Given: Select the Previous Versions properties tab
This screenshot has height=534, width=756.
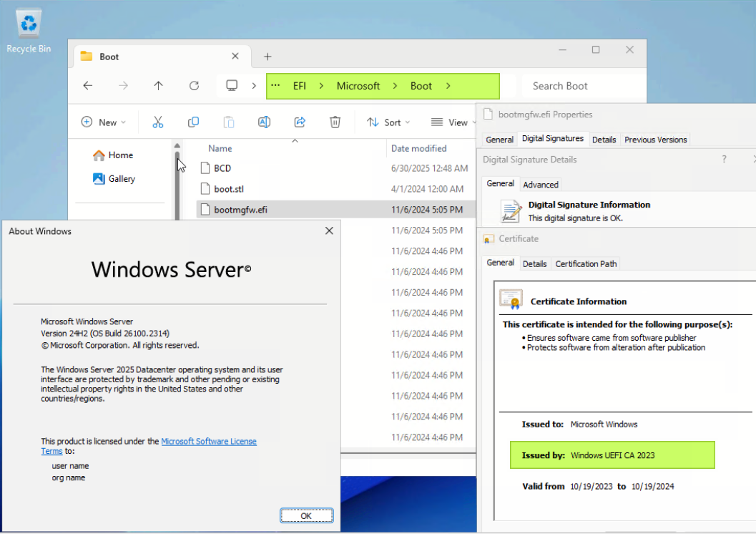Looking at the screenshot, I should click(x=655, y=140).
